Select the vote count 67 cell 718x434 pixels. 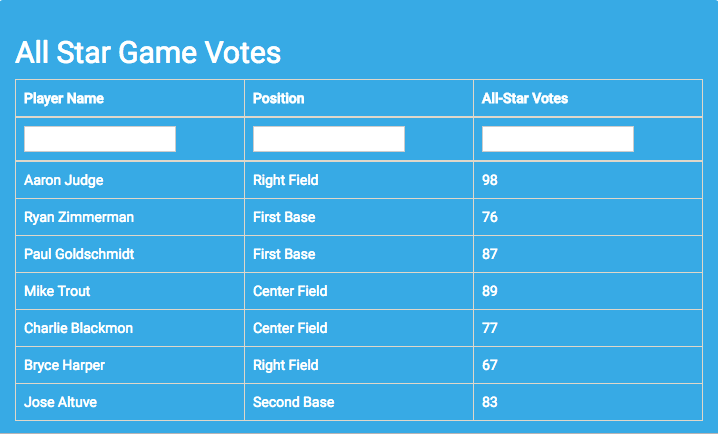coord(588,365)
